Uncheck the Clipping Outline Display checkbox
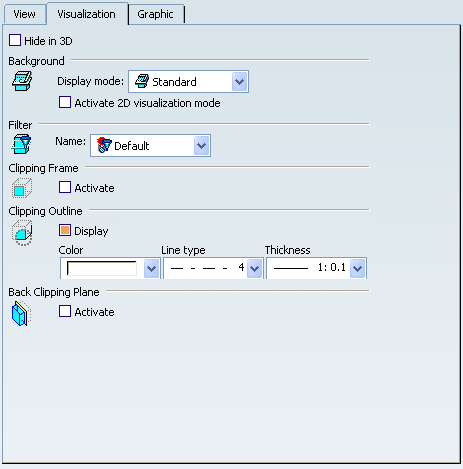This screenshot has width=463, height=469. click(65, 230)
